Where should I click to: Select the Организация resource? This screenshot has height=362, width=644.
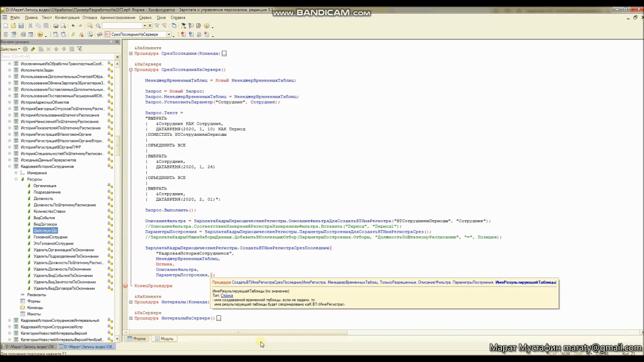[45, 186]
